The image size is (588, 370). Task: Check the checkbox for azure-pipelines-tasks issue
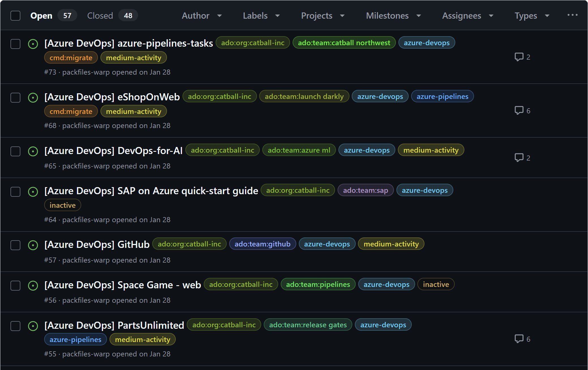tap(15, 44)
